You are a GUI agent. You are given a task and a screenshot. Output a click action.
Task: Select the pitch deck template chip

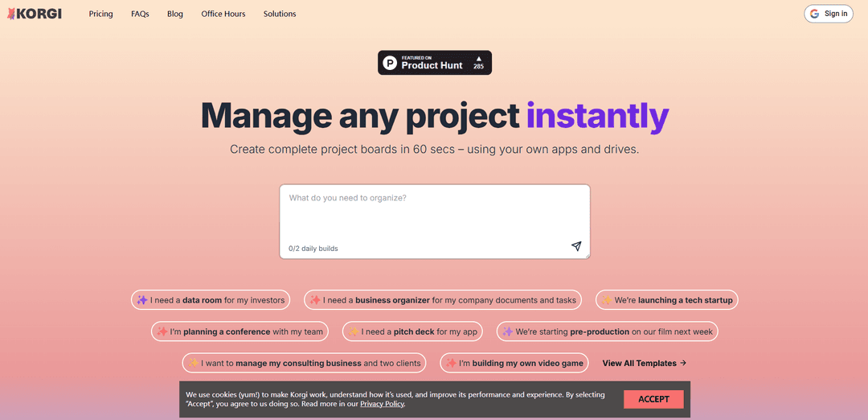point(414,331)
